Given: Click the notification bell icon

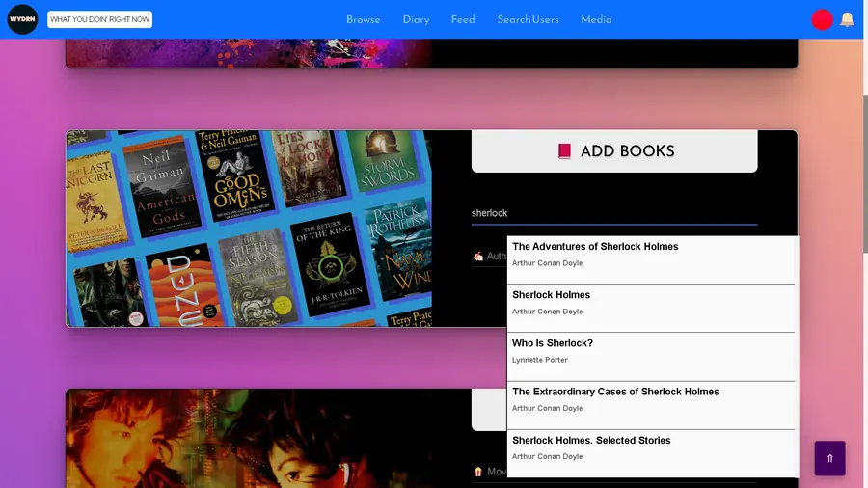Looking at the screenshot, I should (x=847, y=20).
